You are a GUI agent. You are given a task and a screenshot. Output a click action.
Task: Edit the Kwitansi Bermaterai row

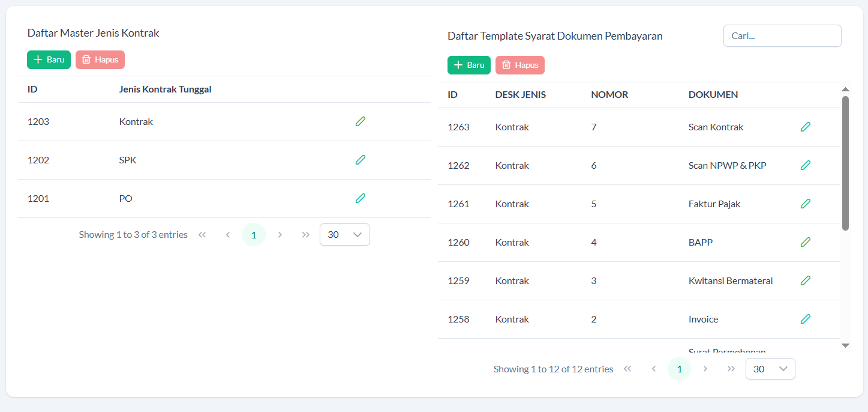(806, 280)
